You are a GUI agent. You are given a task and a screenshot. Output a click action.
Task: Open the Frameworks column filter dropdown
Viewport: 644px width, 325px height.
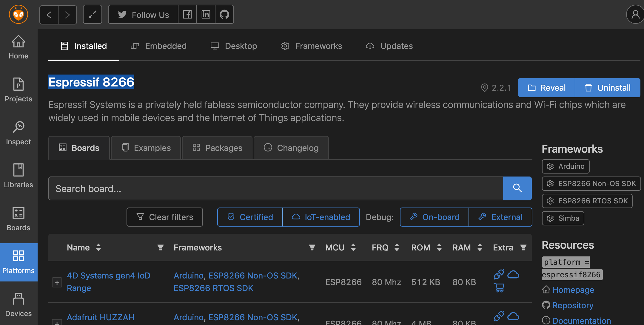pos(312,247)
